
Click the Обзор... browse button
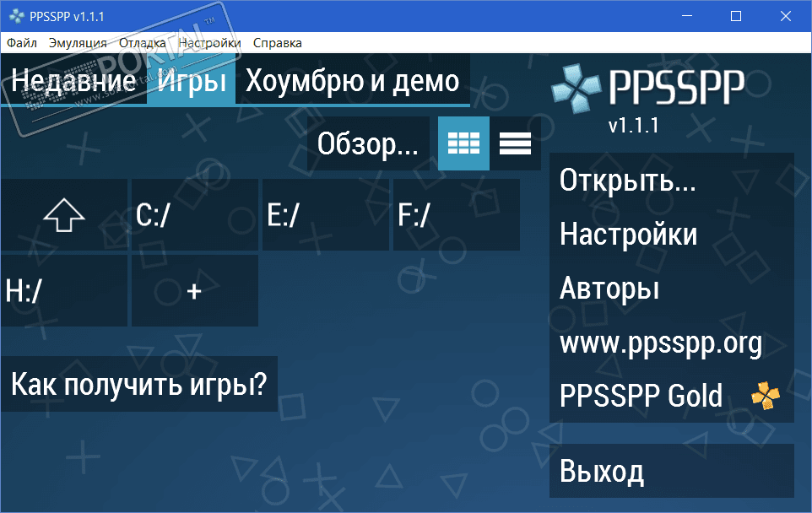(x=368, y=143)
